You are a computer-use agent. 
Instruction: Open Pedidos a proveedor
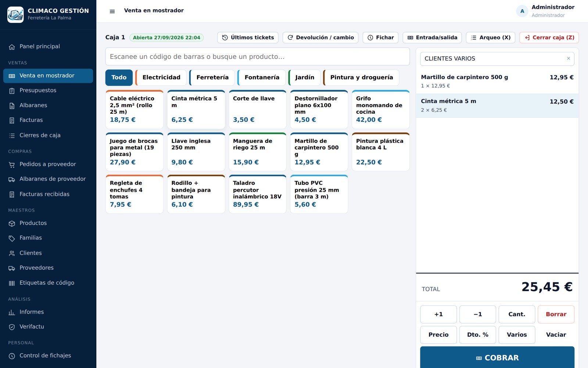tap(48, 164)
